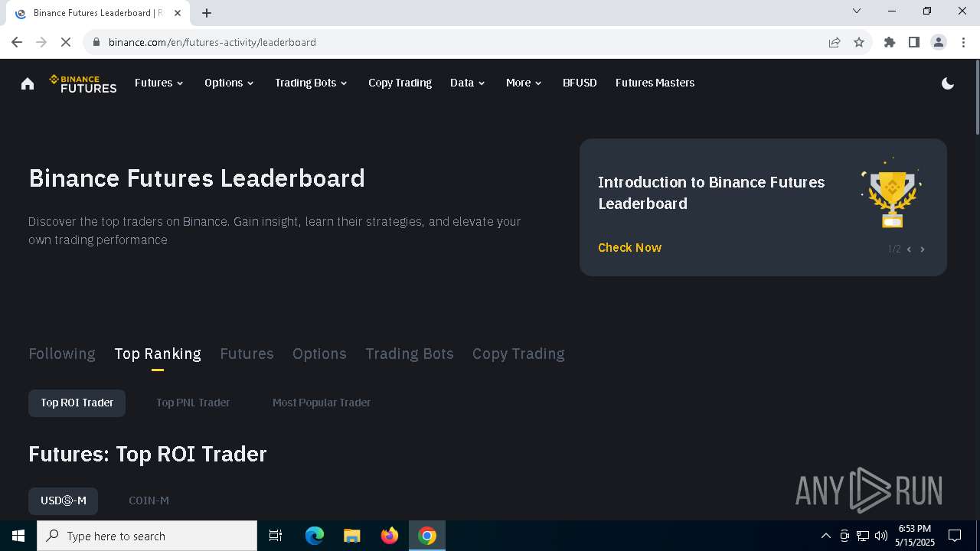Viewport: 980px width, 551px height.
Task: Open the tab search dropdown arrow
Action: point(857,11)
